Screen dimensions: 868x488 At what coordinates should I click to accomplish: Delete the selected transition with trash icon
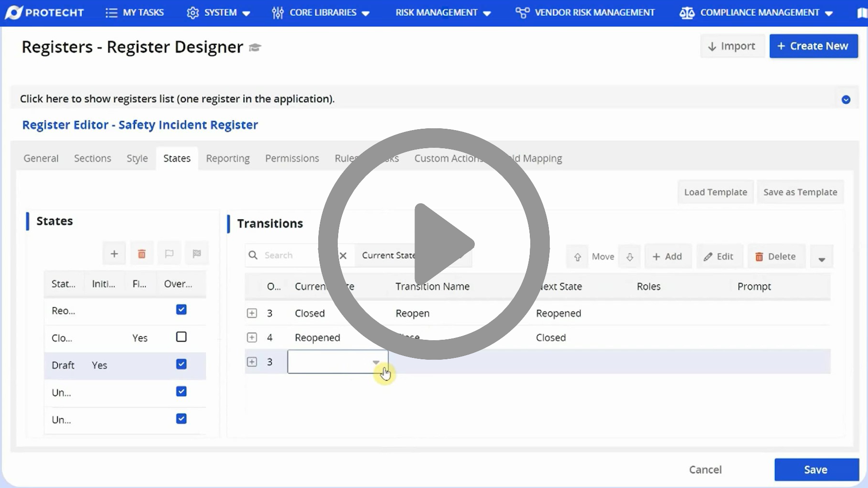[x=776, y=256]
